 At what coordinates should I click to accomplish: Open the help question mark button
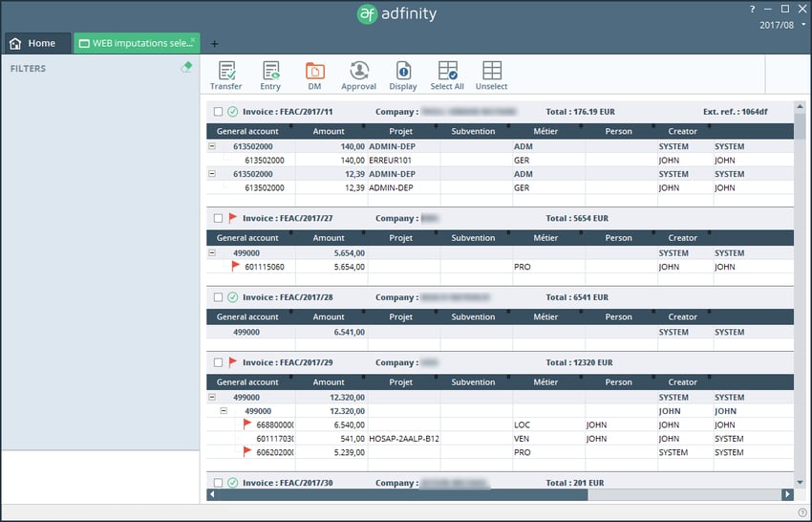753,9
